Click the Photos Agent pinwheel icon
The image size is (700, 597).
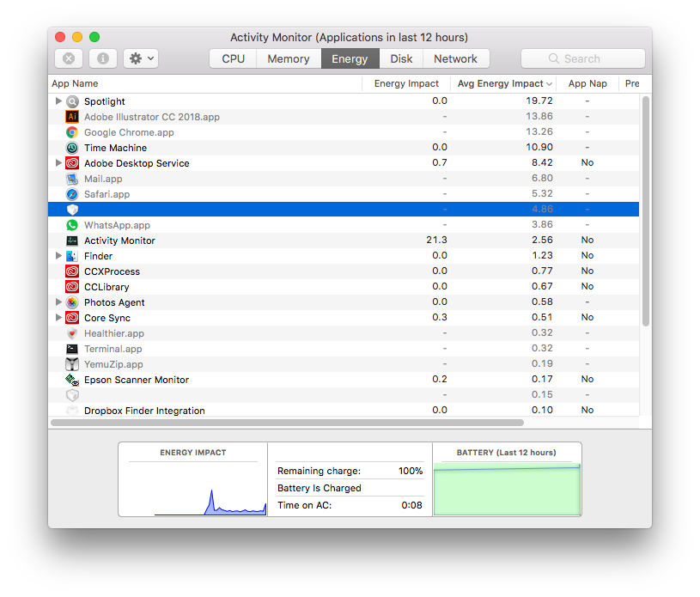pos(72,302)
